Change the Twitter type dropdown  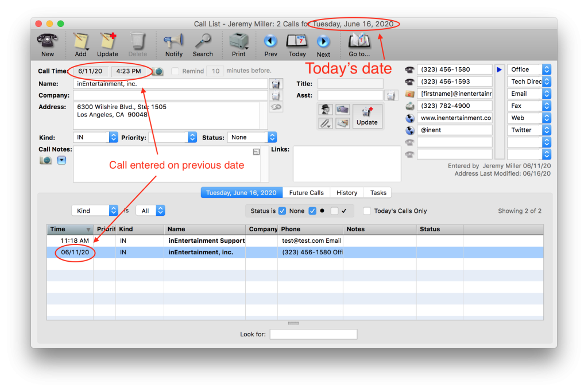click(x=529, y=130)
